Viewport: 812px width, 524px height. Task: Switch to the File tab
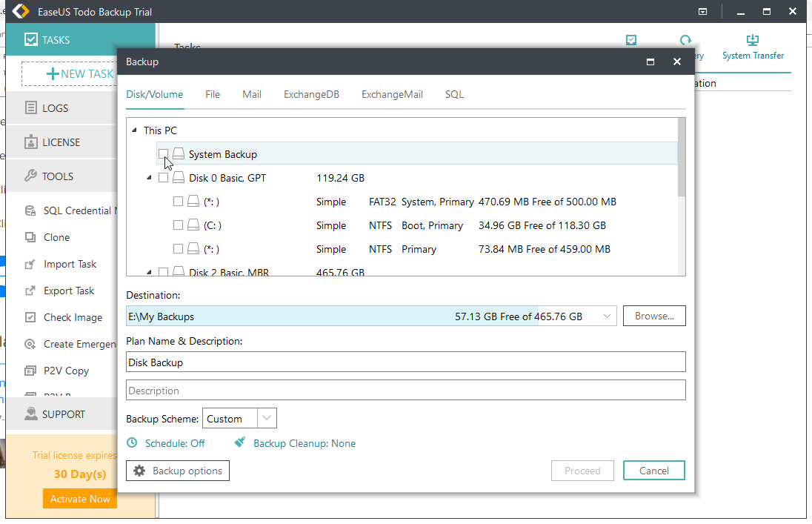click(213, 94)
